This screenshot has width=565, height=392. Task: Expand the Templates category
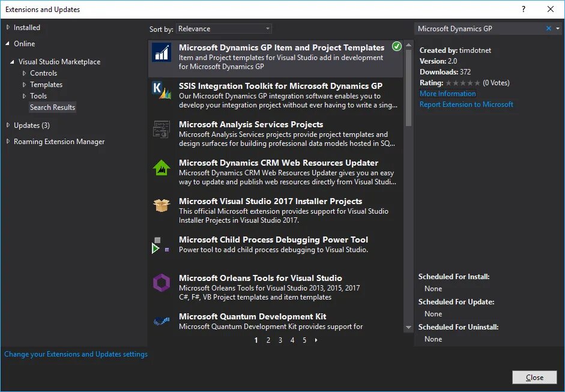24,85
